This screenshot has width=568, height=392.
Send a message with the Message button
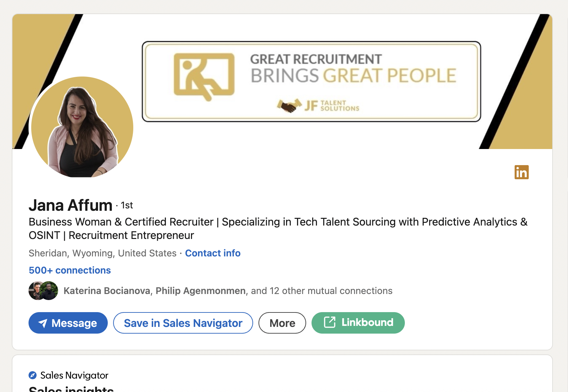pos(68,323)
